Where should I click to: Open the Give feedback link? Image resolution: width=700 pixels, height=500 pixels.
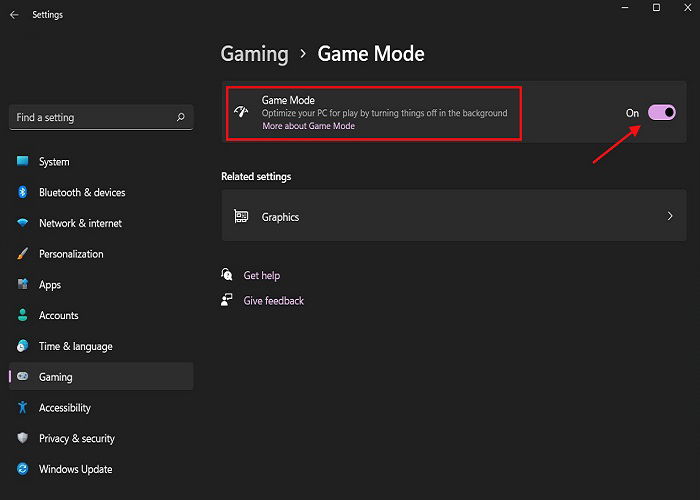pos(274,301)
